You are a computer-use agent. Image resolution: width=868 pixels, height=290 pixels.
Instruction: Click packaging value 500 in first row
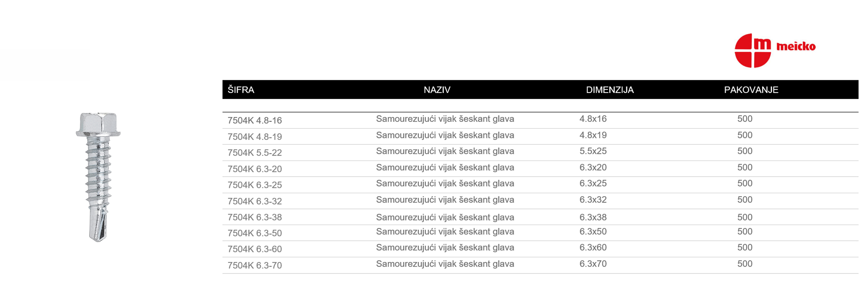pyautogui.click(x=744, y=119)
